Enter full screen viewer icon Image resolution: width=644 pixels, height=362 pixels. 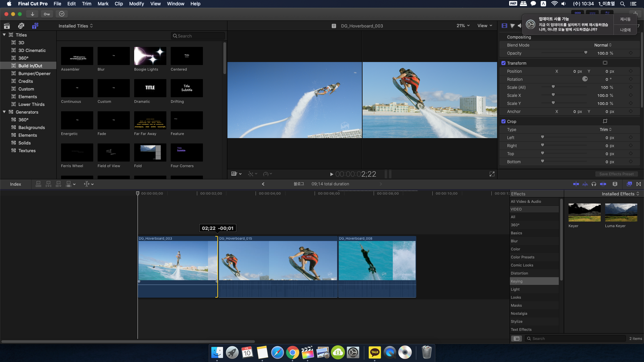tap(492, 174)
